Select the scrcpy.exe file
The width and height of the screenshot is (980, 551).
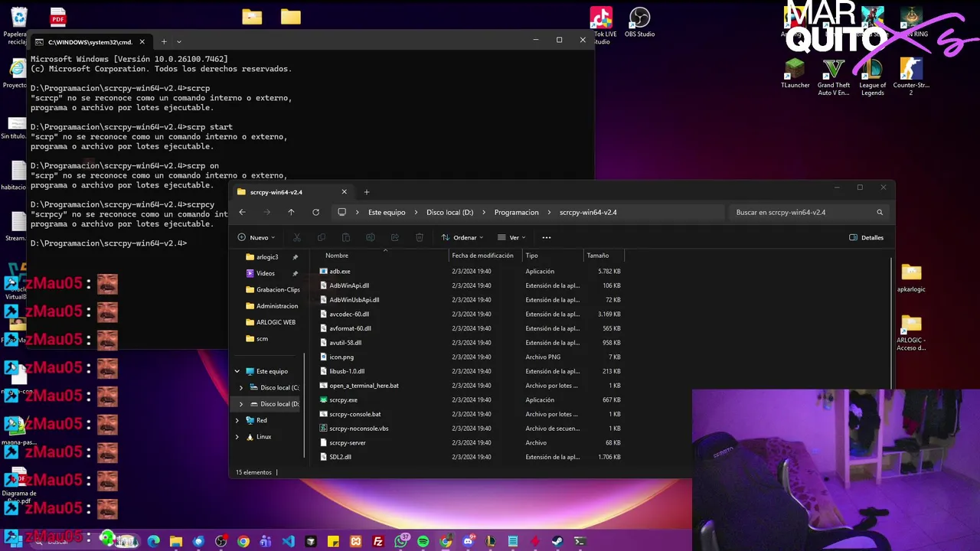[x=338, y=399]
